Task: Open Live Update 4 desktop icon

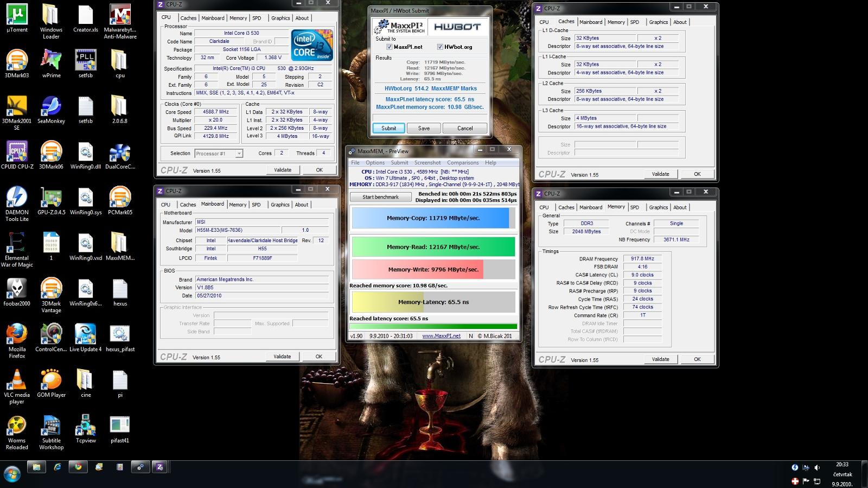Action: coord(85,338)
